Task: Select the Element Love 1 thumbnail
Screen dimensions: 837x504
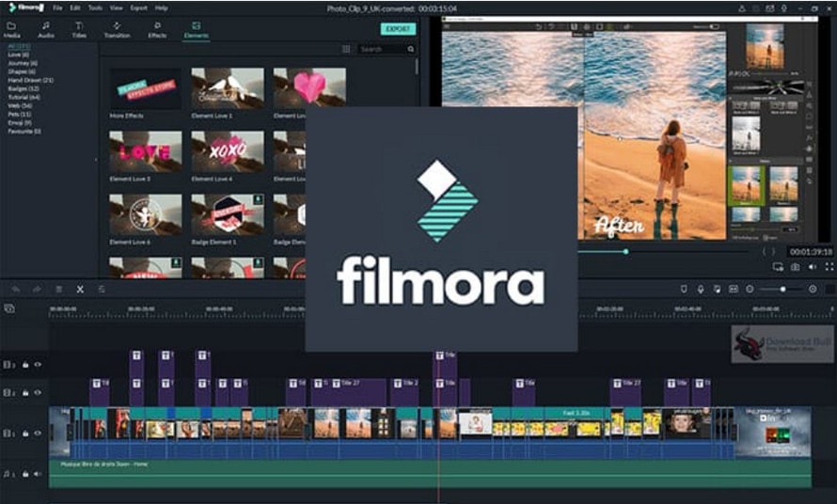Action: [228, 88]
